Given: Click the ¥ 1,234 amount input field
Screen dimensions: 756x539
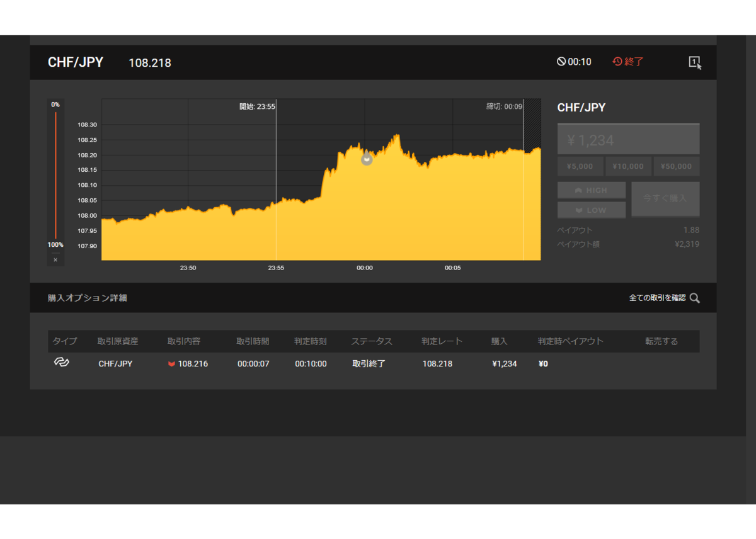Looking at the screenshot, I should tap(628, 139).
